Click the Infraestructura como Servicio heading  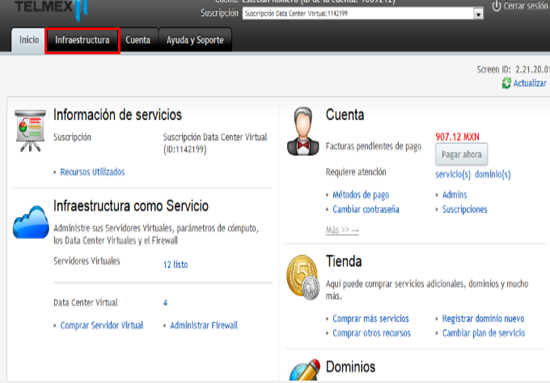pos(131,206)
